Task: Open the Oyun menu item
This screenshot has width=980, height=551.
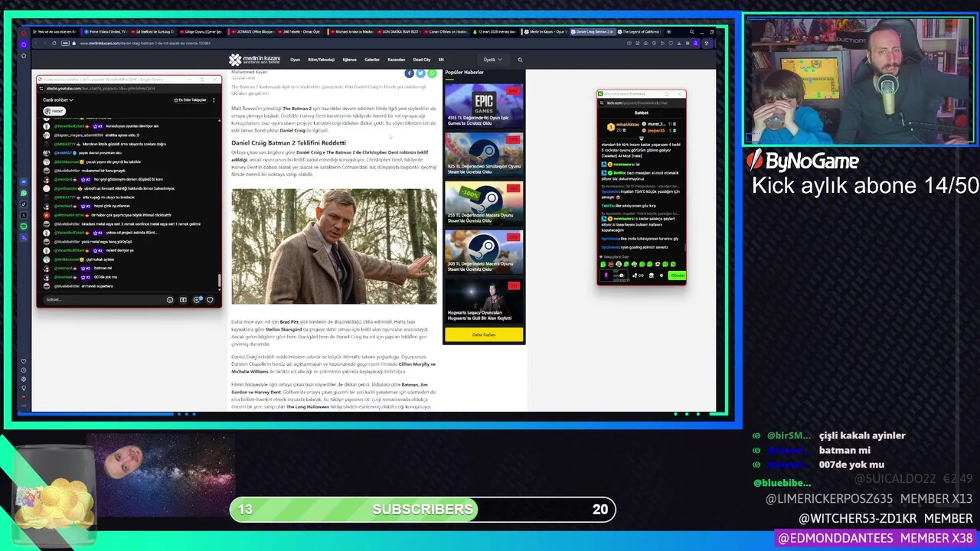Action: (x=295, y=60)
